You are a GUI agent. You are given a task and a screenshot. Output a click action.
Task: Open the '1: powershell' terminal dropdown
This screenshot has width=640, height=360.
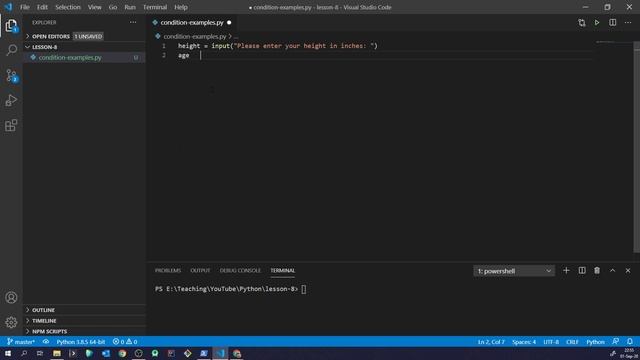tap(514, 271)
